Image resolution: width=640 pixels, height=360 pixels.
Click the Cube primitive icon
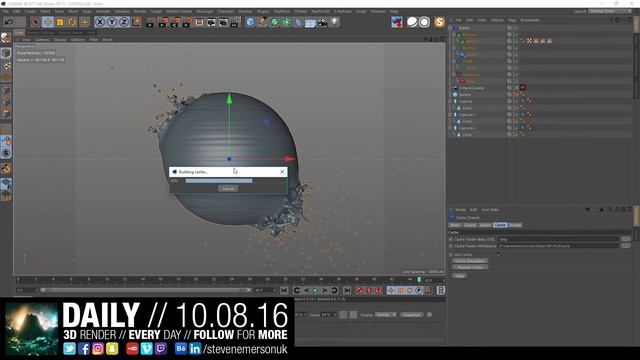tap(251, 22)
